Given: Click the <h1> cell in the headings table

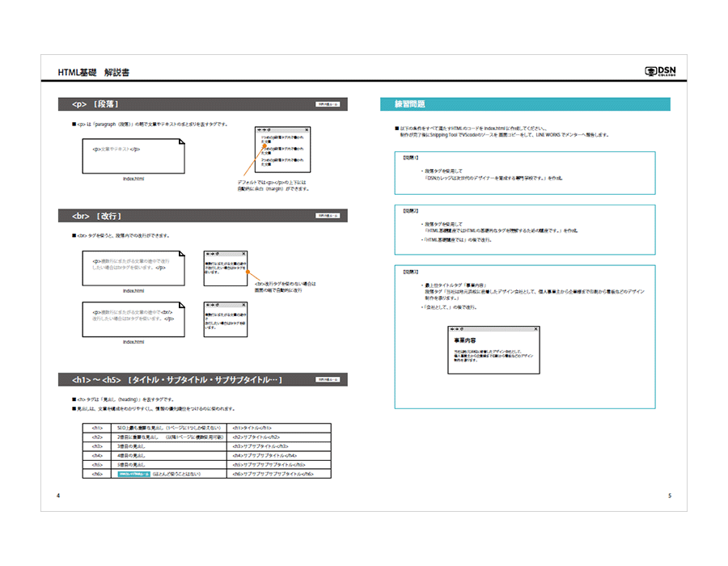Looking at the screenshot, I should [97, 427].
